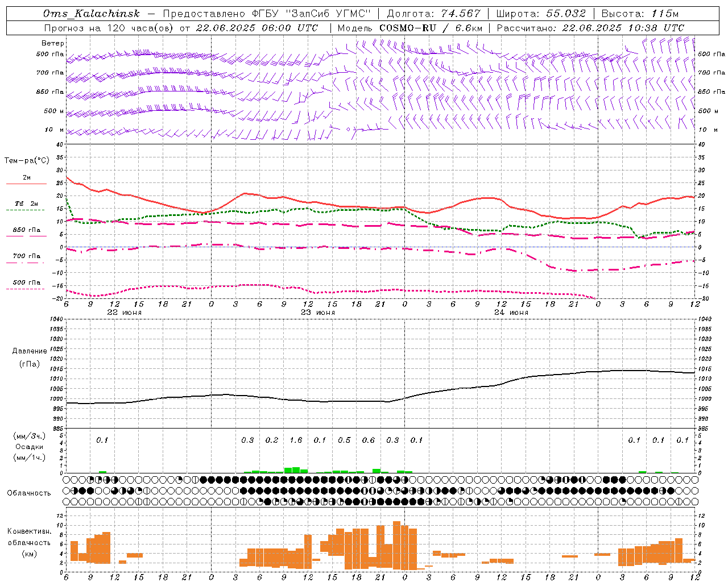Click the 500 м wind level label at left

click(55, 111)
